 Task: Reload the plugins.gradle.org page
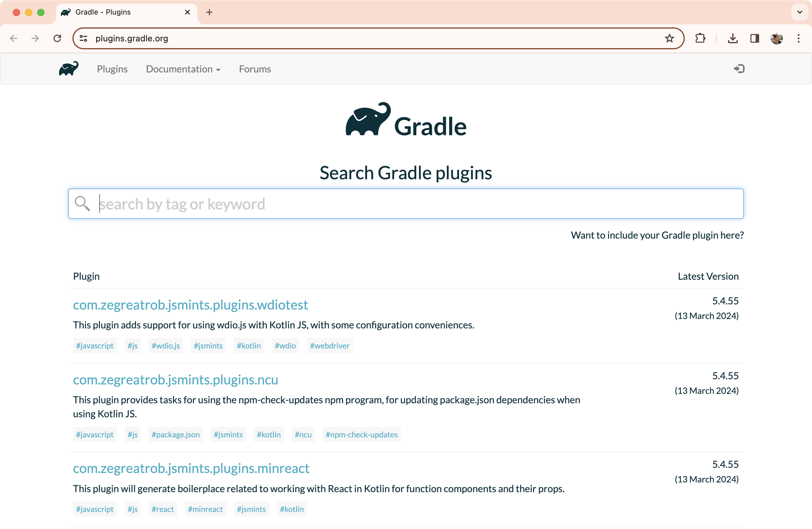point(57,38)
